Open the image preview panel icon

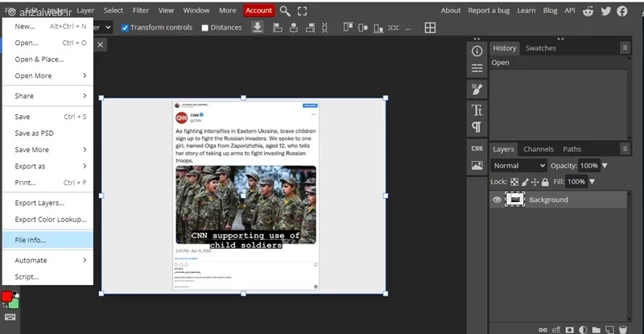pos(477,165)
